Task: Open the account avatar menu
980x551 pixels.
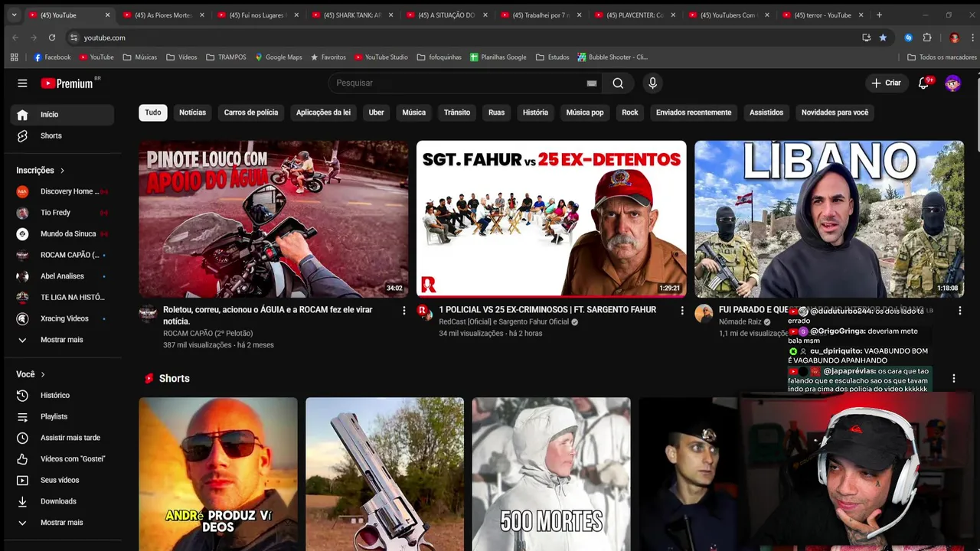Action: [953, 83]
